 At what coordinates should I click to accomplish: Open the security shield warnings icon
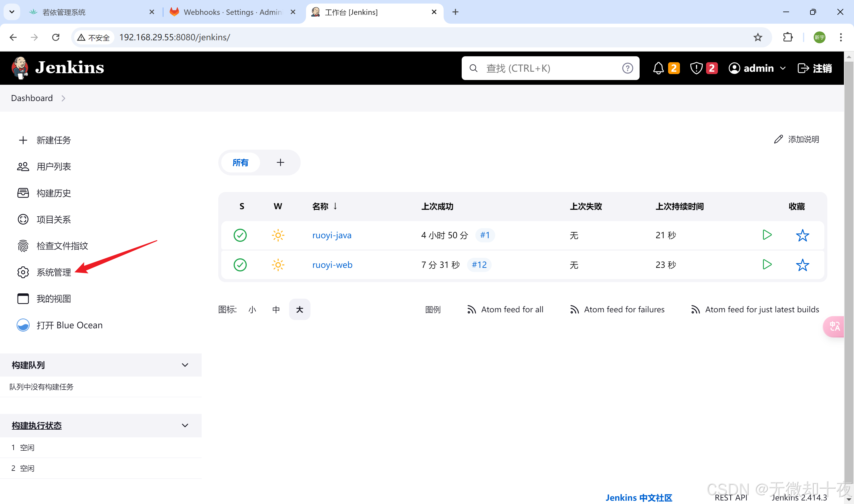coord(696,68)
